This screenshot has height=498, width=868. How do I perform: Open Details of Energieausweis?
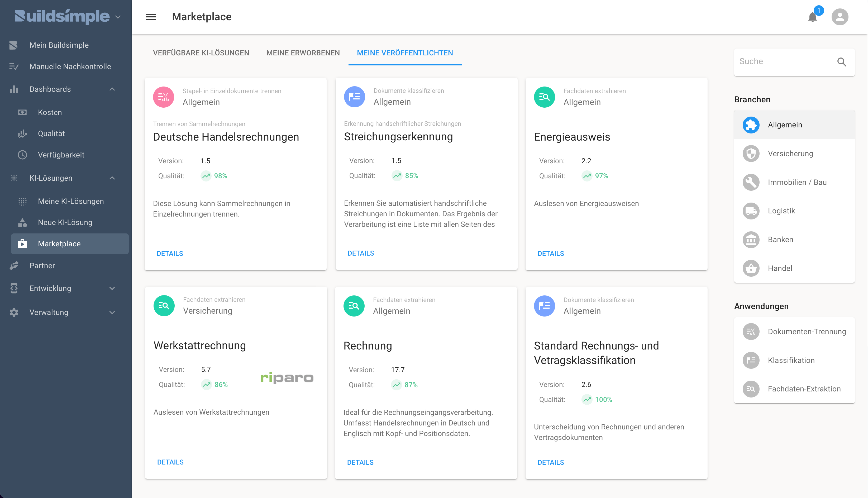coord(551,253)
